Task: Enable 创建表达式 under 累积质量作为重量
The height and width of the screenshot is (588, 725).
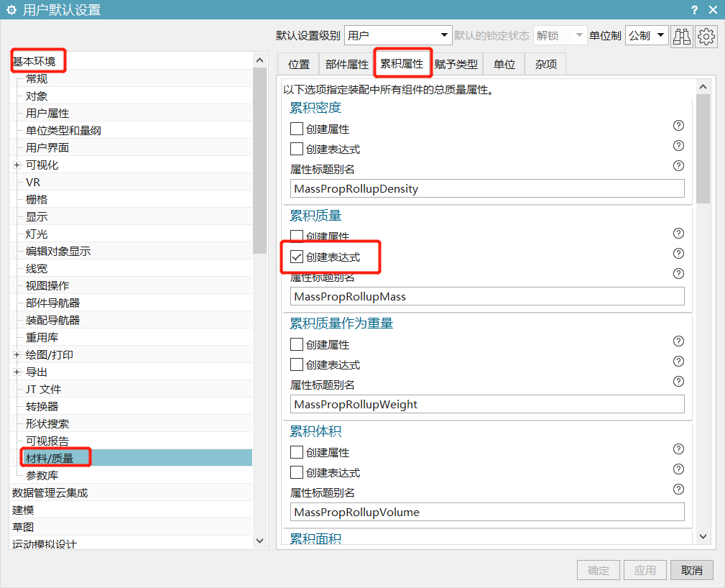Action: [x=296, y=364]
